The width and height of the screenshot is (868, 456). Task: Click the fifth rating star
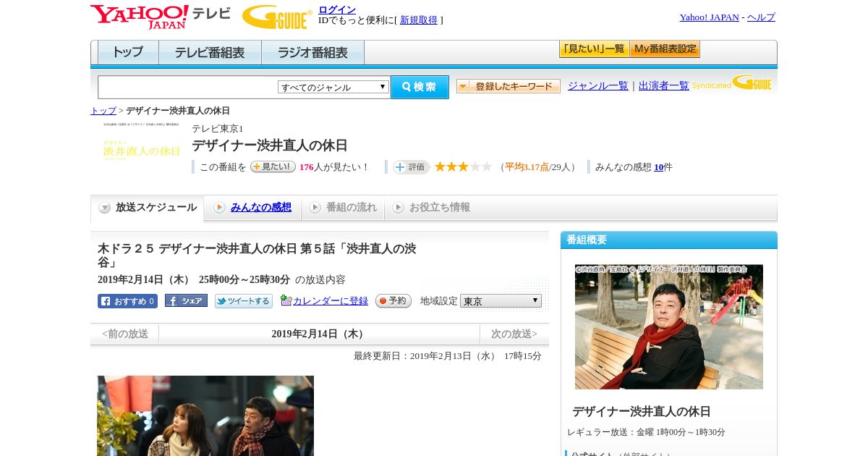pyautogui.click(x=487, y=166)
